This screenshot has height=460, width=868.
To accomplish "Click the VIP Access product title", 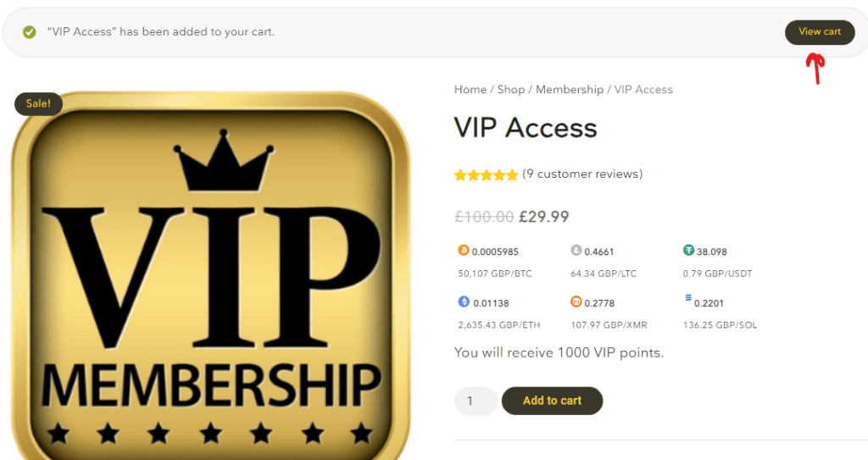I will click(526, 128).
